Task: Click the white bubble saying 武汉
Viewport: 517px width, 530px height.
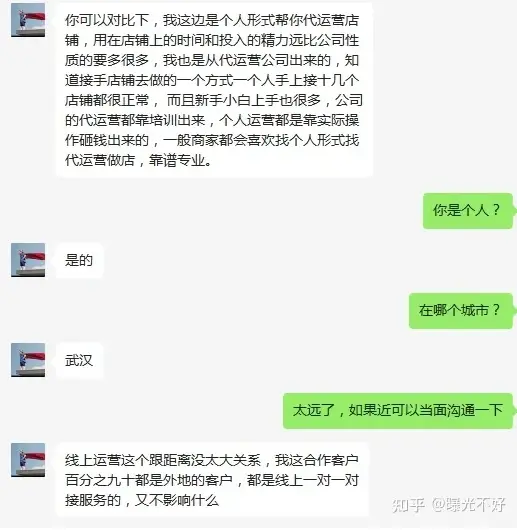Action: click(x=79, y=360)
